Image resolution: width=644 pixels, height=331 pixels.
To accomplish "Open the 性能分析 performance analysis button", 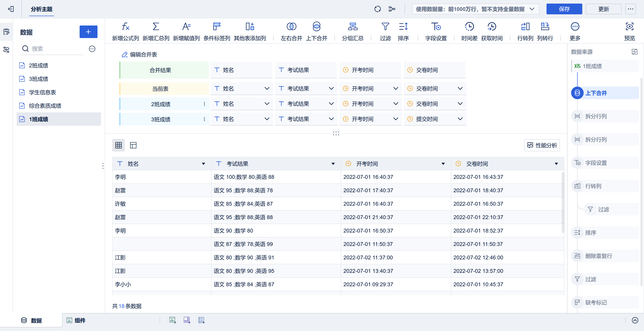I will pos(542,145).
